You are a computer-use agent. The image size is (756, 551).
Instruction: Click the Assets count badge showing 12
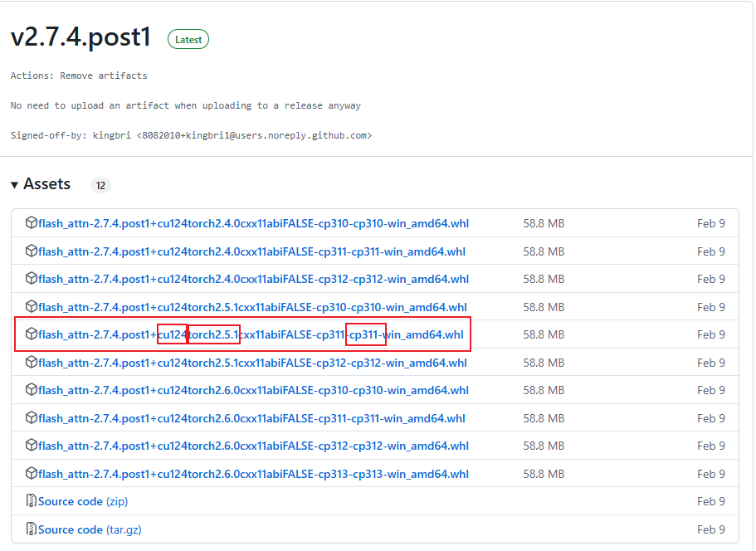100,185
